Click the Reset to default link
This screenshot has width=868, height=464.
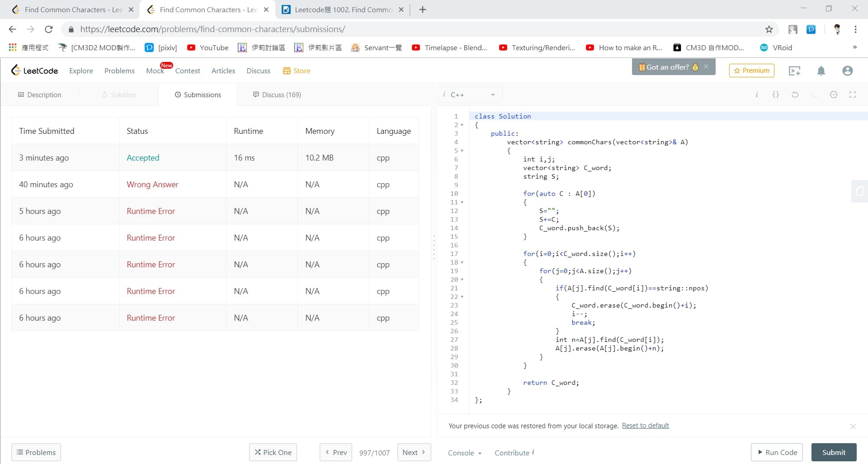click(645, 426)
